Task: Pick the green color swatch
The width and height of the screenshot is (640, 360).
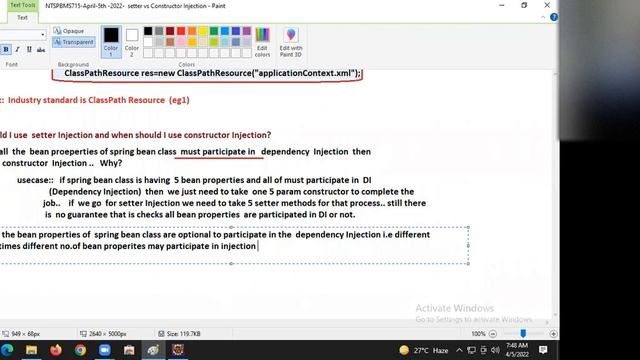Action: pyautogui.click(x=214, y=31)
